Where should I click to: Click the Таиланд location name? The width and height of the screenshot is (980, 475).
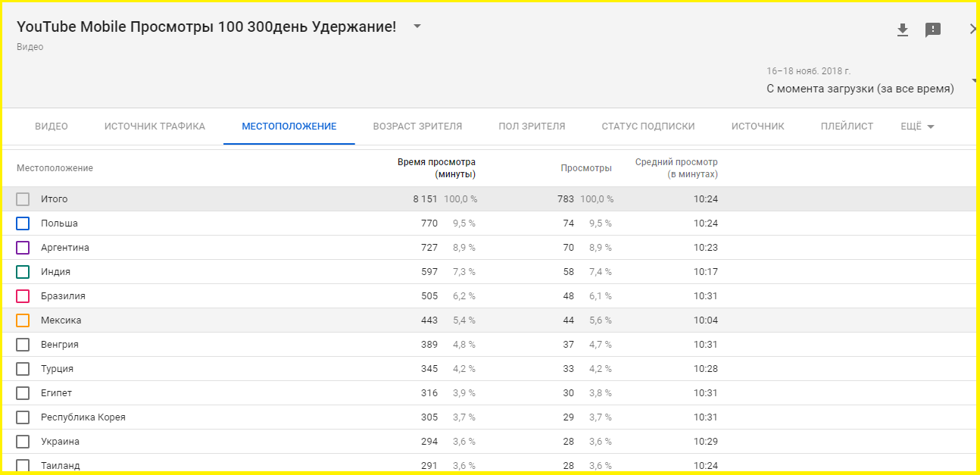[x=60, y=466]
